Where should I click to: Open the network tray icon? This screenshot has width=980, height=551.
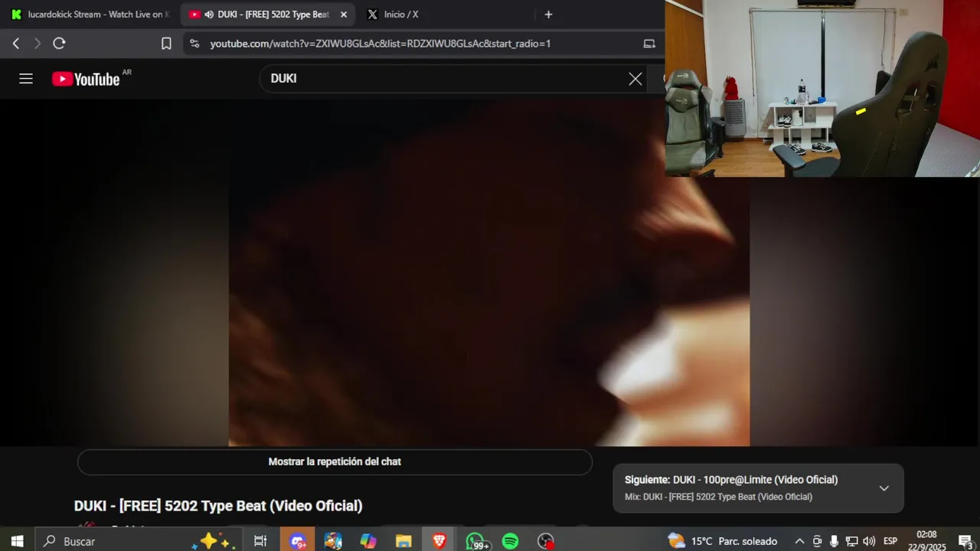coord(851,541)
